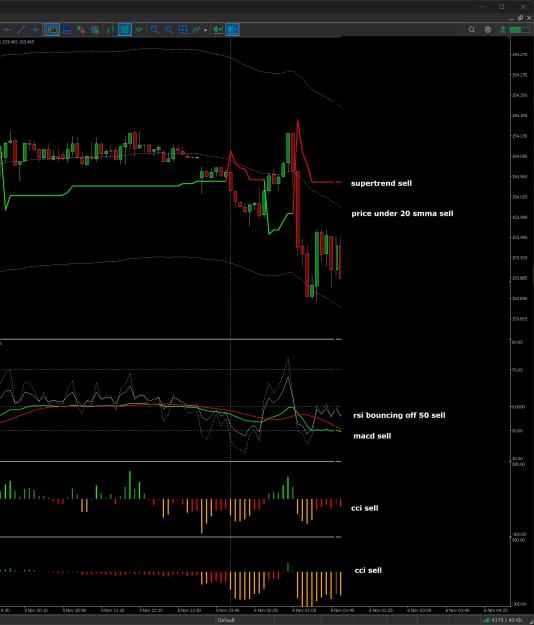Click the highlighted orange folder toolbar icon

(52, 29)
